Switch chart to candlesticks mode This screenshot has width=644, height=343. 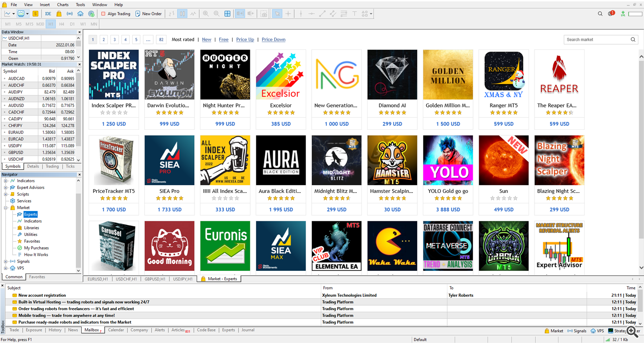[x=182, y=14]
